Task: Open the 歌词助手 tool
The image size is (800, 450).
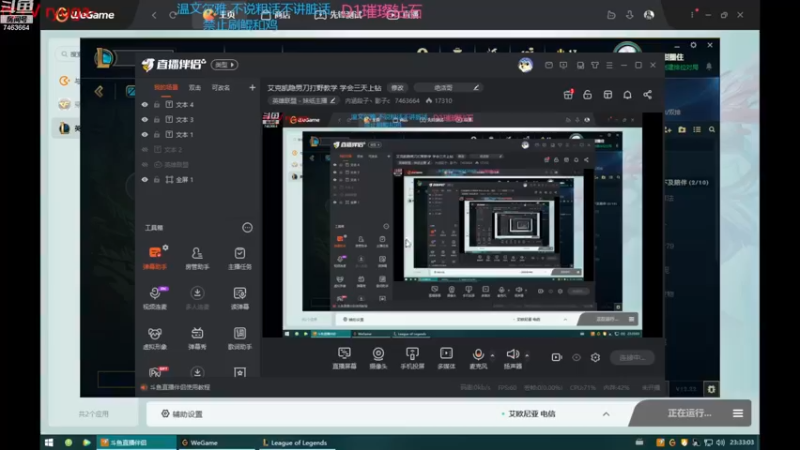Action: (239, 338)
